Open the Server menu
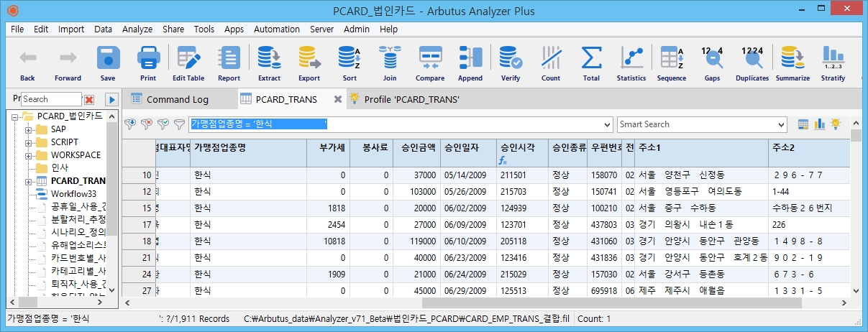The height and width of the screenshot is (332, 868). point(321,29)
